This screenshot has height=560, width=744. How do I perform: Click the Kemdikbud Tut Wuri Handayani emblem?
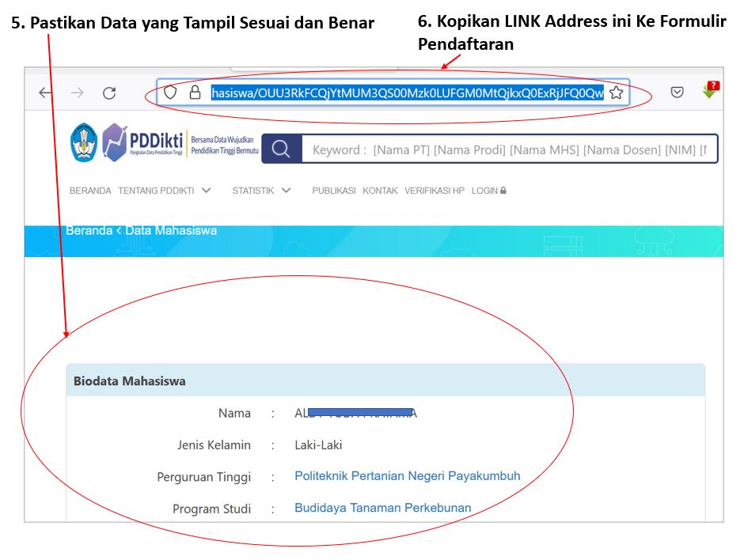tap(84, 142)
